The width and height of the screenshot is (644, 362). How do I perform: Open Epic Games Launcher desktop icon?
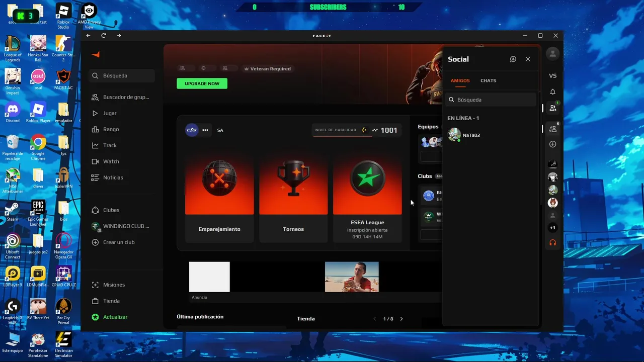tap(38, 212)
